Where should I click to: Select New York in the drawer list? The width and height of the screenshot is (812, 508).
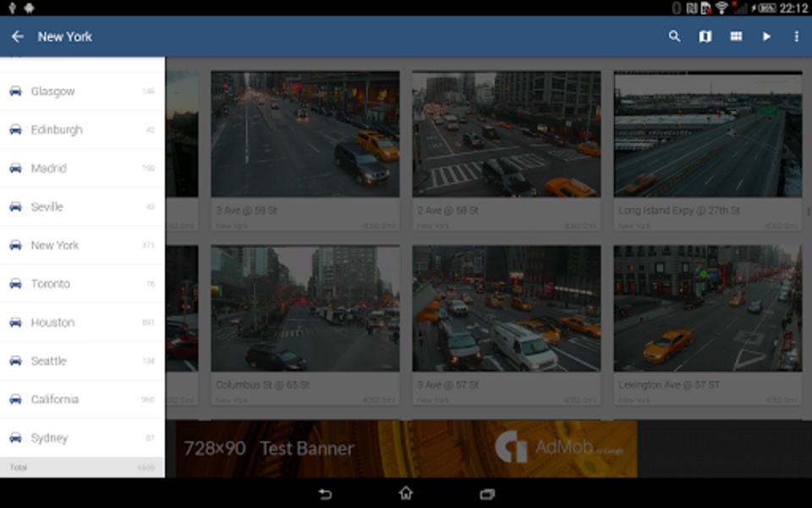tap(82, 246)
